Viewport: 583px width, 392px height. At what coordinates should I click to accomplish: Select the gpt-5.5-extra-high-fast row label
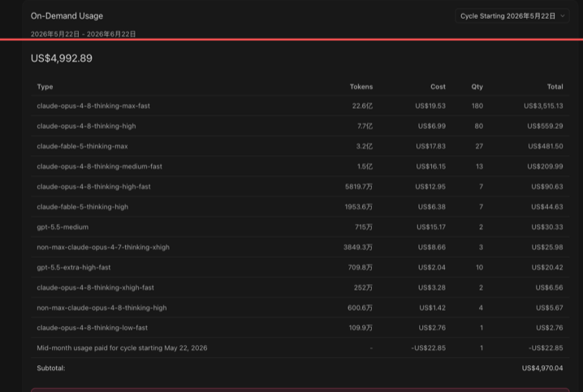[x=74, y=267]
